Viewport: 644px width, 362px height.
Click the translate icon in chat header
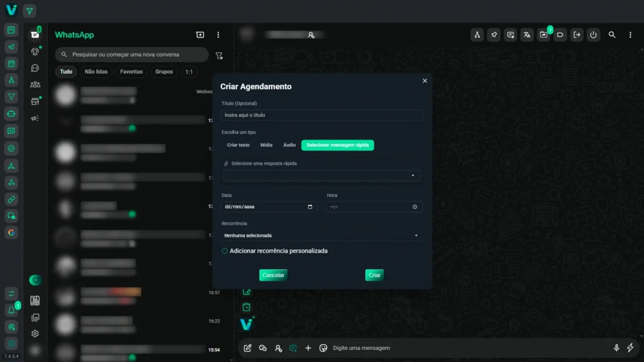click(x=527, y=35)
